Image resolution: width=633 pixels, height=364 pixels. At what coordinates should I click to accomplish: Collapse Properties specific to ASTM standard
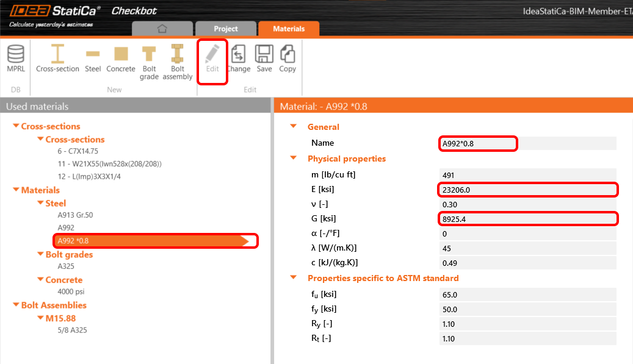pyautogui.click(x=294, y=277)
